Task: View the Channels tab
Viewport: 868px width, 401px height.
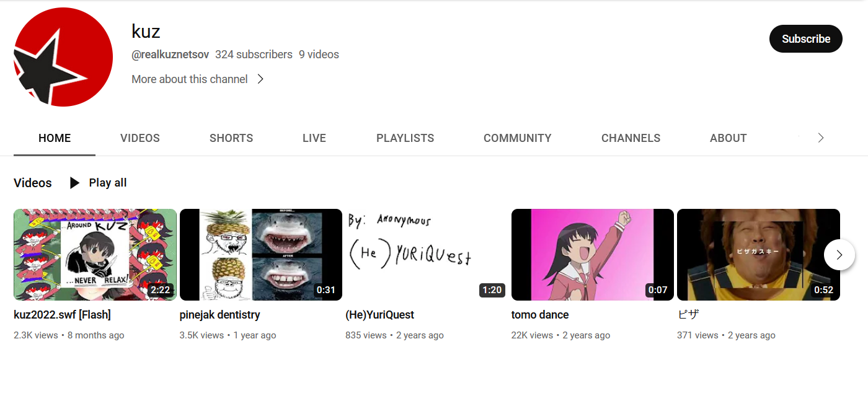Action: (x=631, y=138)
